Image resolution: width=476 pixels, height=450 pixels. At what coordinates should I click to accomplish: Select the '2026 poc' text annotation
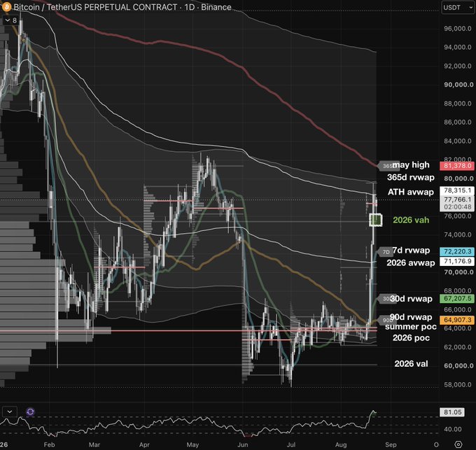(411, 338)
